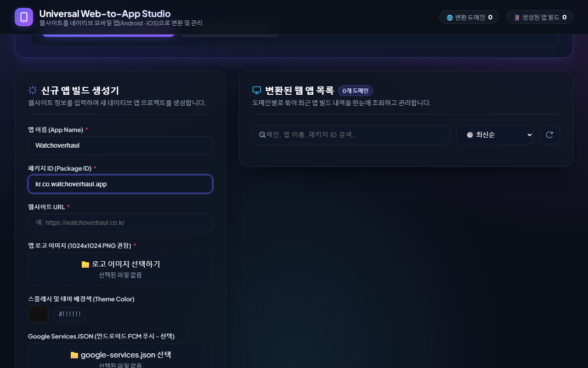
Task: Open the theme color swatch picker
Action: point(38,314)
